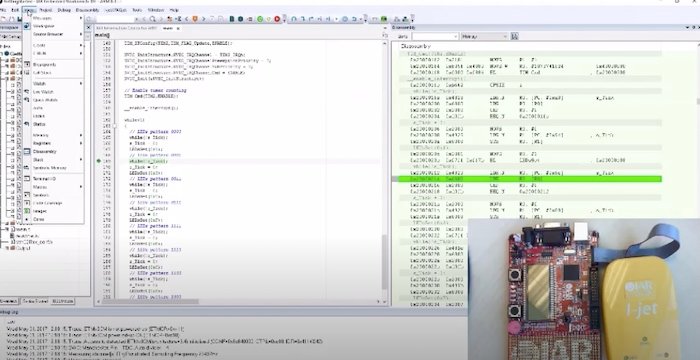The width and height of the screenshot is (700, 360).
Task: Choose Breakpoints in the View menu
Action: pyautogui.click(x=53, y=64)
